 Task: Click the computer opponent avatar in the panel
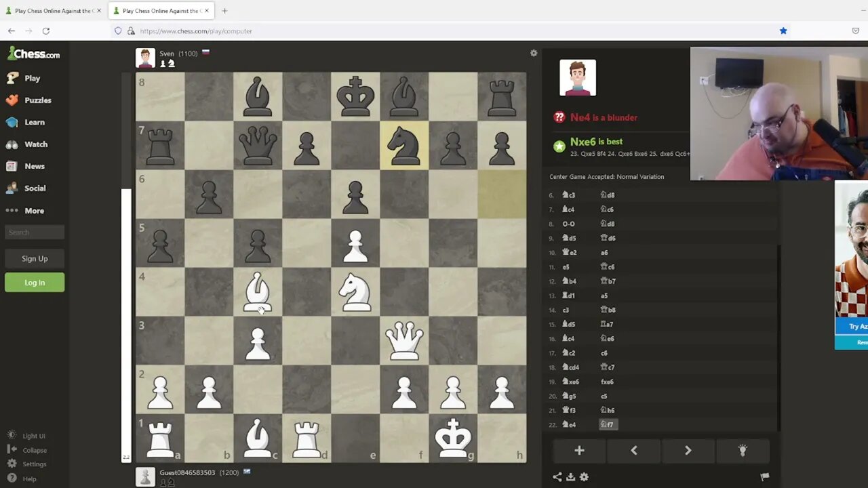click(x=578, y=77)
